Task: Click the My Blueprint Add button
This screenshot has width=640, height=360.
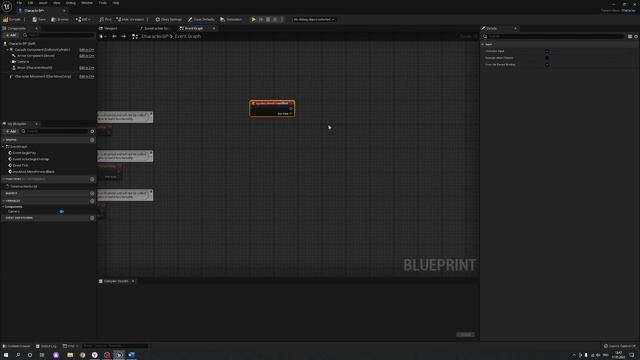Action: tap(11, 131)
